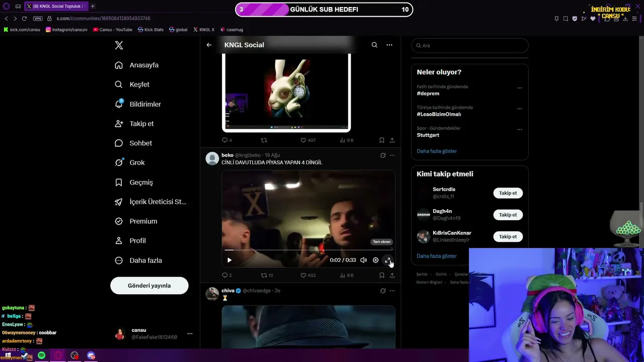This screenshot has width=644, height=362.
Task: Open Spotify from the taskbar
Action: click(x=42, y=355)
